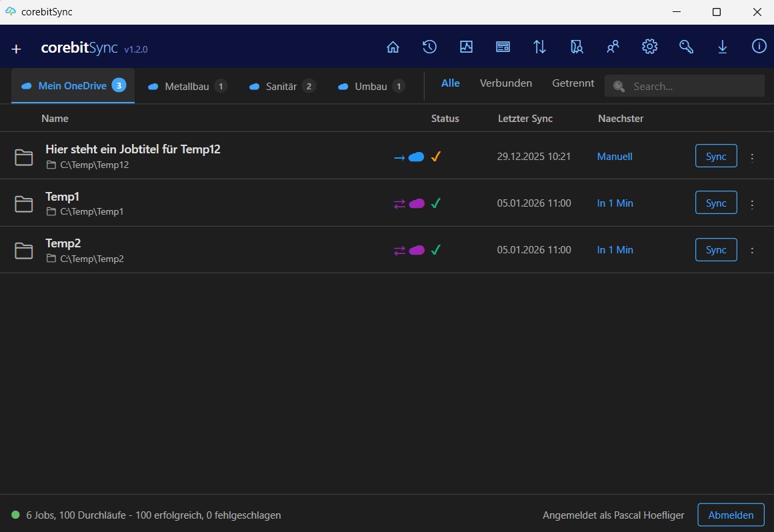Viewport: 774px width, 532px height.
Task: Open the sync history clock icon
Action: pos(429,47)
